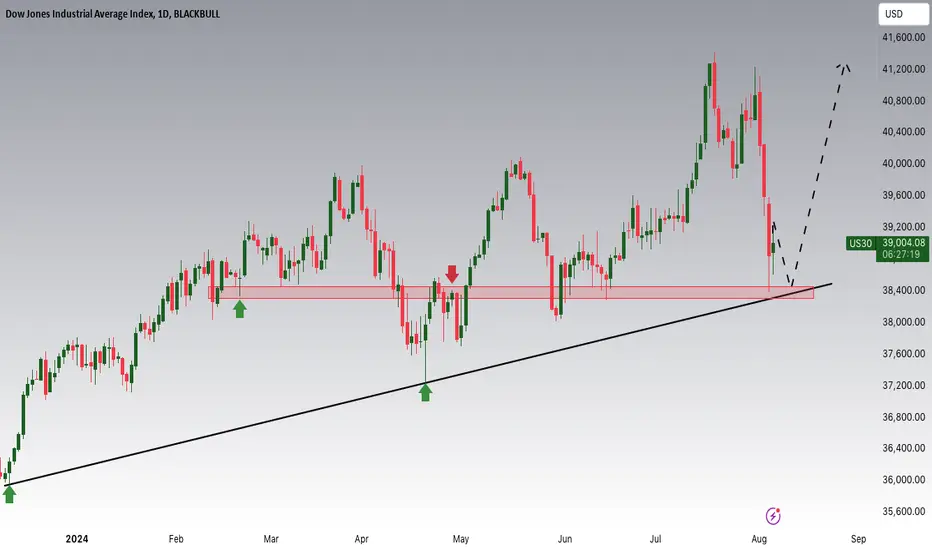Click the 35,600.00 price axis label

click(x=903, y=511)
